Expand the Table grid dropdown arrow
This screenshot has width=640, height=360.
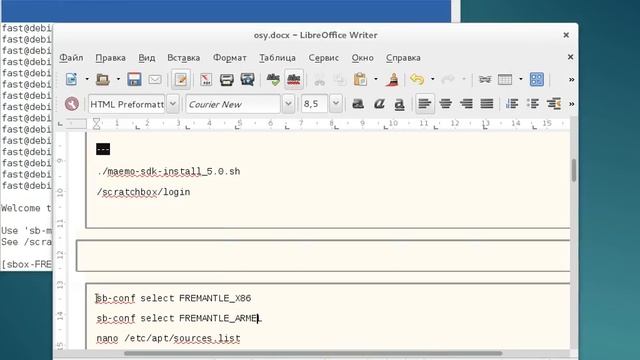coord(520,79)
